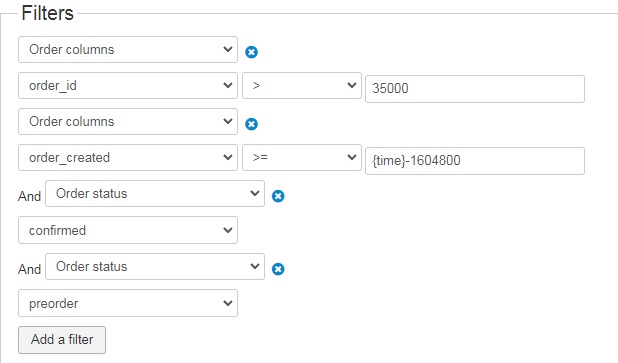Open the first Order columns type dropdown

(128, 50)
